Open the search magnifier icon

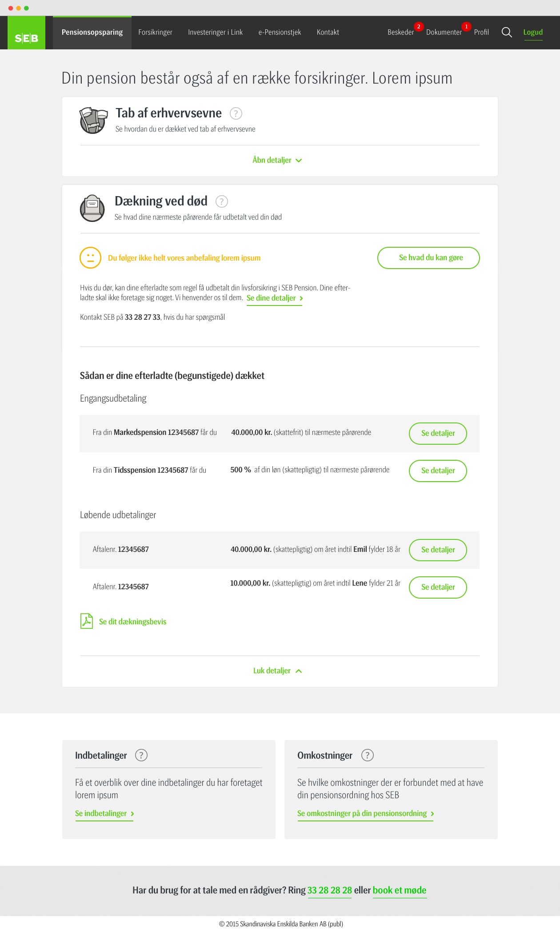(x=507, y=32)
